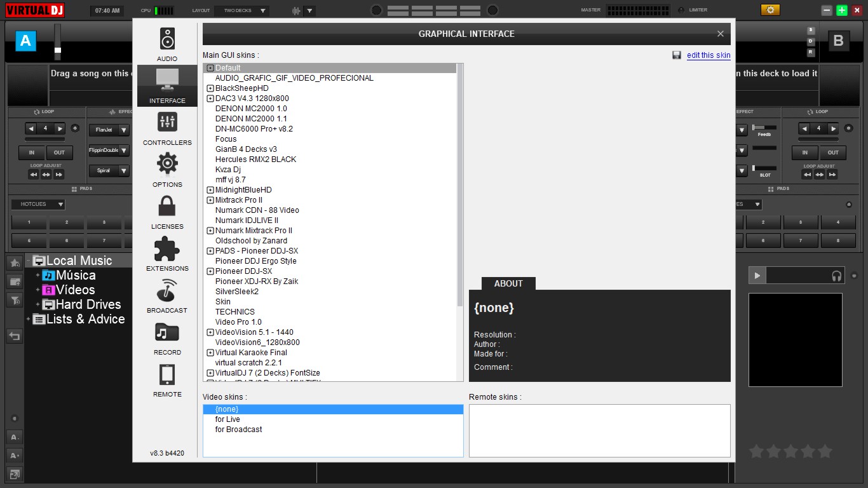Viewport: 868px width, 488px height.
Task: Expand the BlackSheepHD skin entry
Action: (x=210, y=88)
